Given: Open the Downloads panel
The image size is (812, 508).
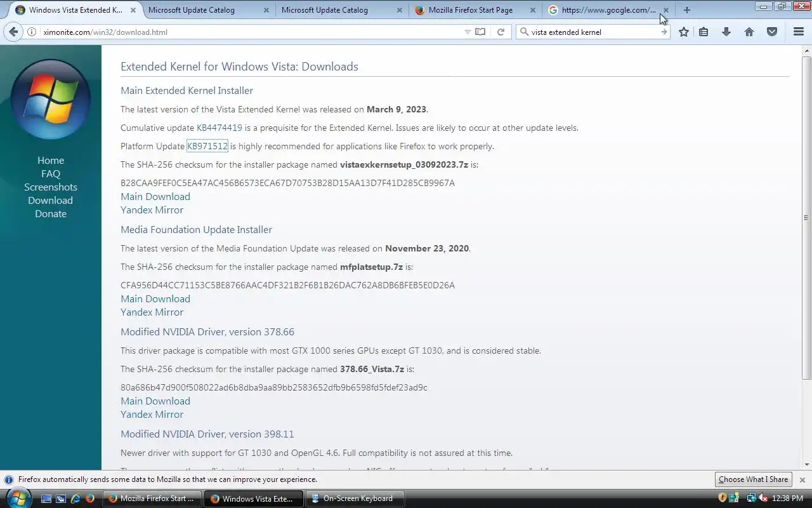Looking at the screenshot, I should [x=726, y=32].
